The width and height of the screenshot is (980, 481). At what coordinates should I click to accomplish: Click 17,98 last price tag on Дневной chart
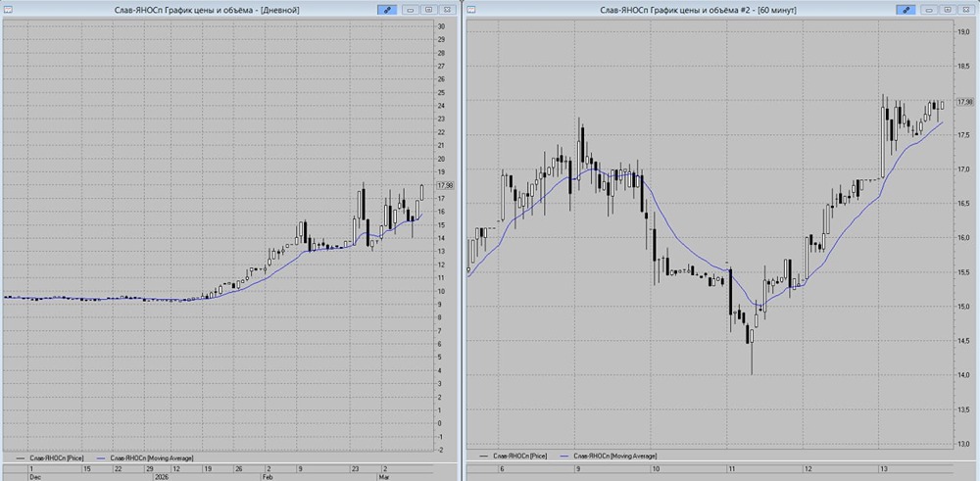pyautogui.click(x=445, y=185)
